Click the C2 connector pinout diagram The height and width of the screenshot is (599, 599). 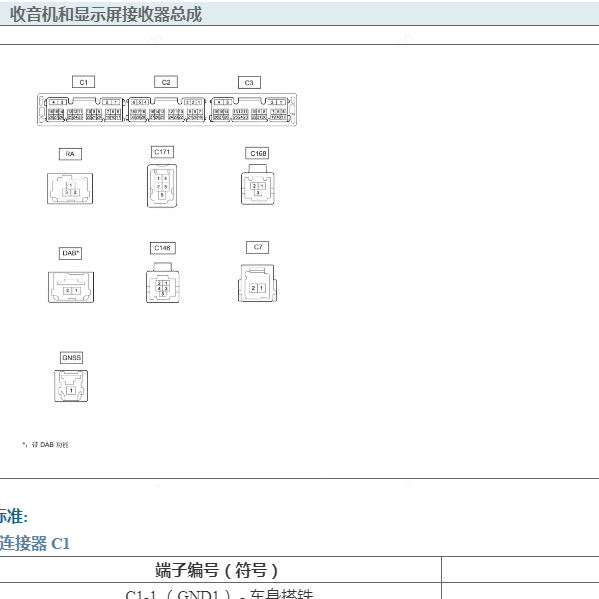(167, 110)
